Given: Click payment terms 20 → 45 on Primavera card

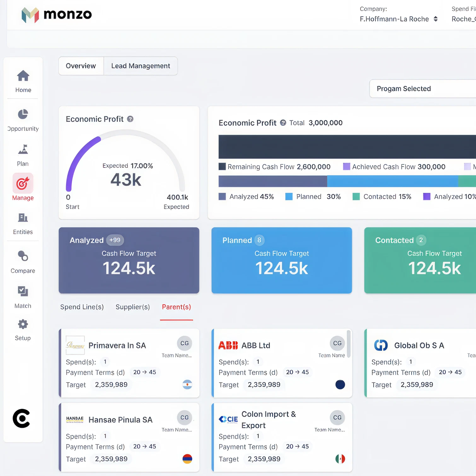Looking at the screenshot, I should click(145, 372).
